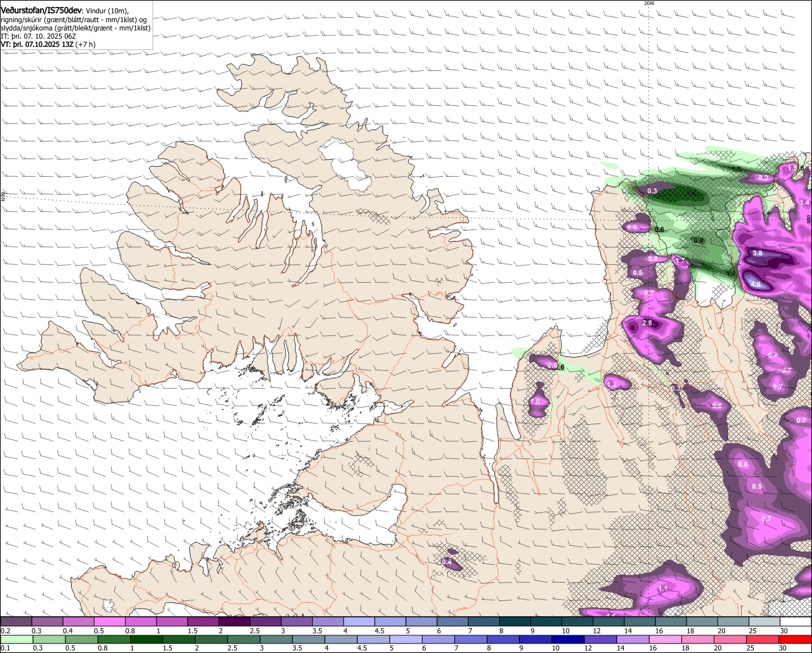Click the pale lavender snow swatch labeled 4
This screenshot has height=653, width=812.
(x=359, y=621)
